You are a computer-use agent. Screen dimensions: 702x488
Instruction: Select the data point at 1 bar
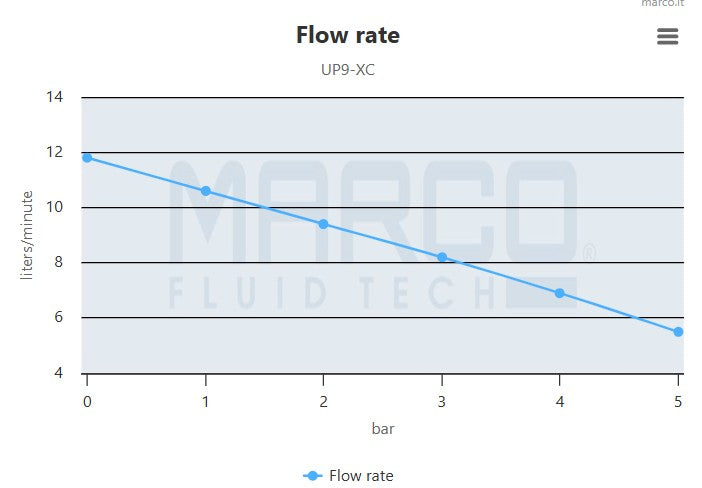tap(206, 191)
